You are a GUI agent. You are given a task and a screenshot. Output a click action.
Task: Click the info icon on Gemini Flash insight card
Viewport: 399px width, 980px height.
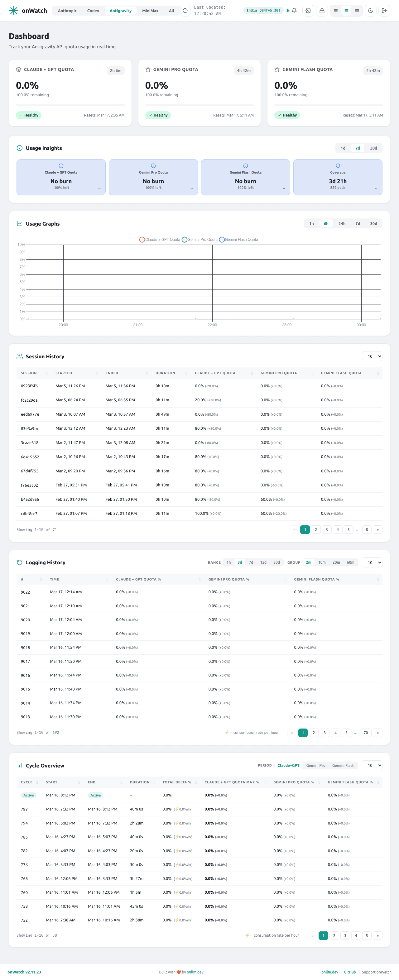click(246, 166)
